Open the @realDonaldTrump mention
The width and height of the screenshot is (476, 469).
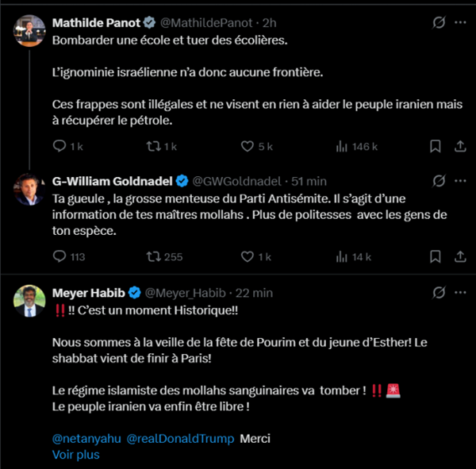180,438
